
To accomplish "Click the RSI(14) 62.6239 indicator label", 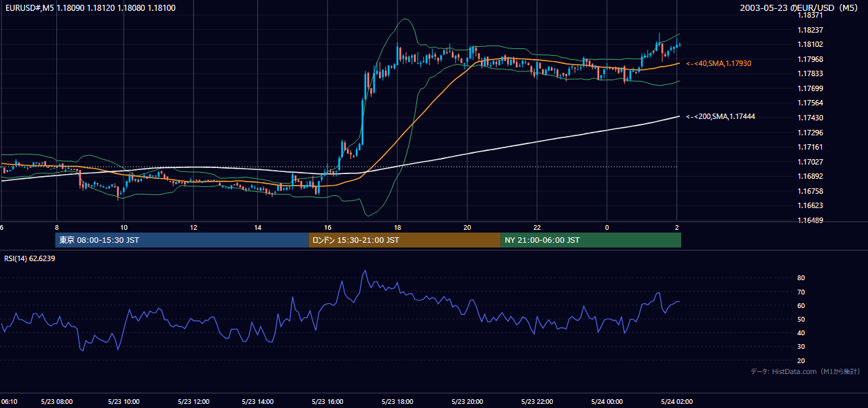I will [x=30, y=258].
